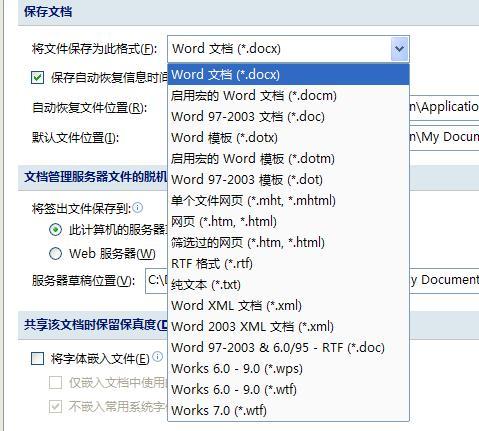Enable the 将字体嵌入文件 checkbox
The height and width of the screenshot is (431, 479).
(x=37, y=359)
